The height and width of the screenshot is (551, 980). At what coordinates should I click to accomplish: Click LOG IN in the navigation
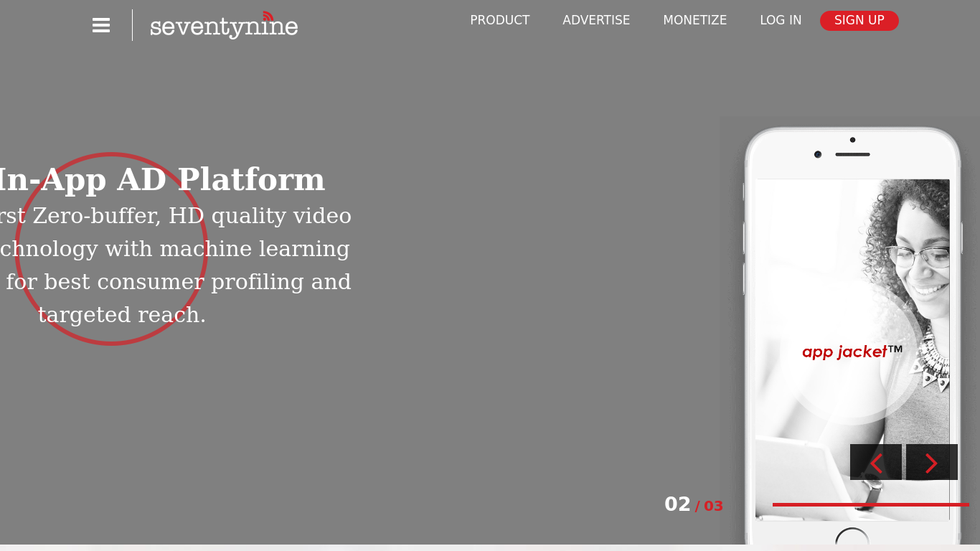coord(781,20)
